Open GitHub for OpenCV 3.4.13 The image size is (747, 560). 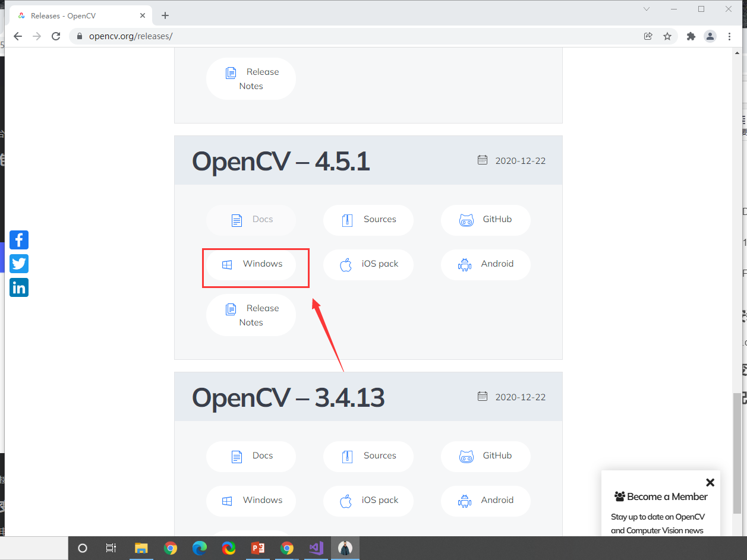coord(486,456)
